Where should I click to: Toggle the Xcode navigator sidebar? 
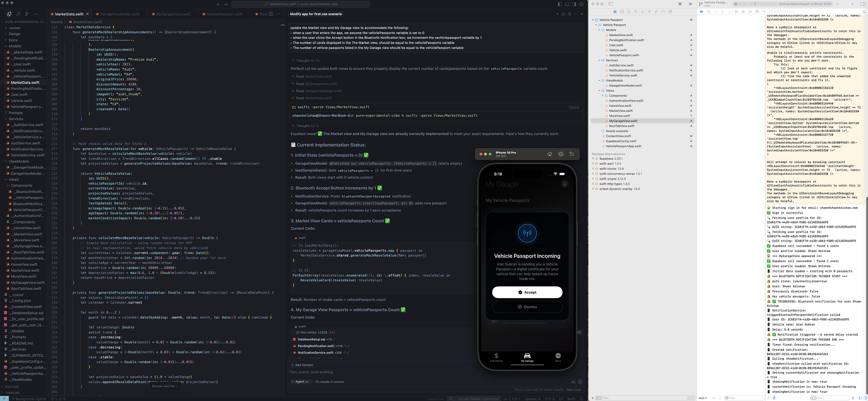610,4
